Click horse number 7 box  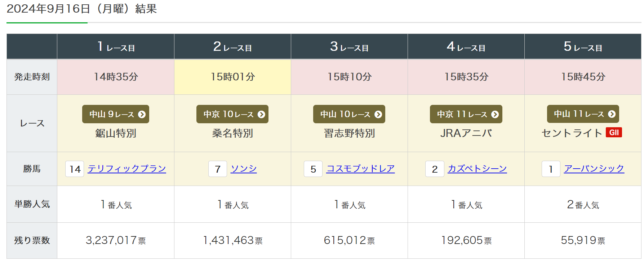click(218, 169)
